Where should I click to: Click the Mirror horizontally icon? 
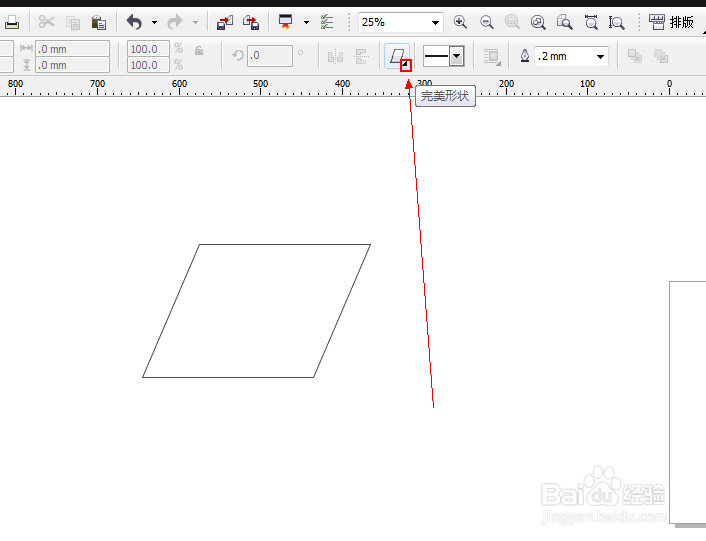point(335,57)
